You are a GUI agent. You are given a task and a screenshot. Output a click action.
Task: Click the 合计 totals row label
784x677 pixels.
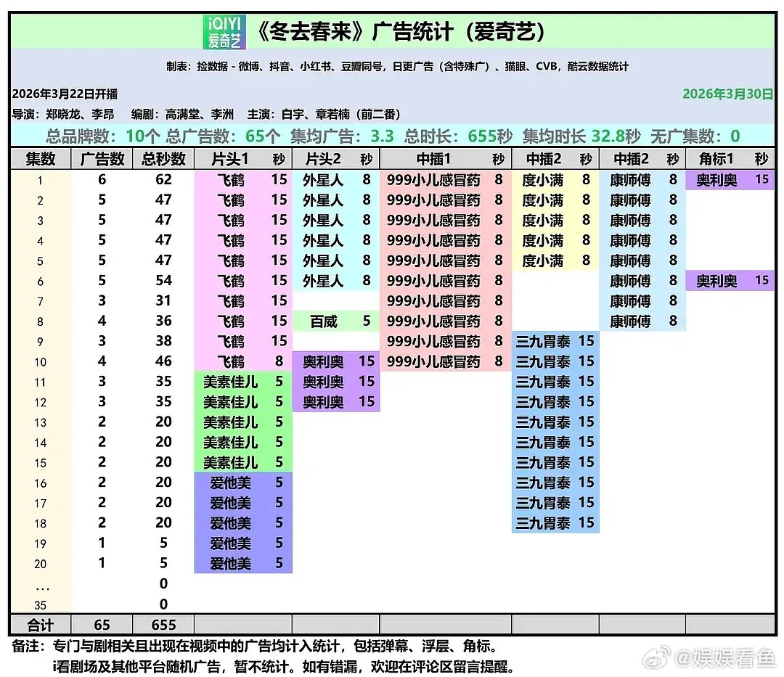[40, 623]
